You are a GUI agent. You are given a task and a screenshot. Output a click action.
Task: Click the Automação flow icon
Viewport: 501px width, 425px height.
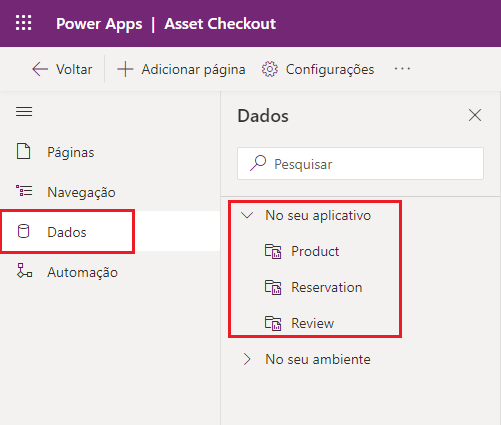24,271
